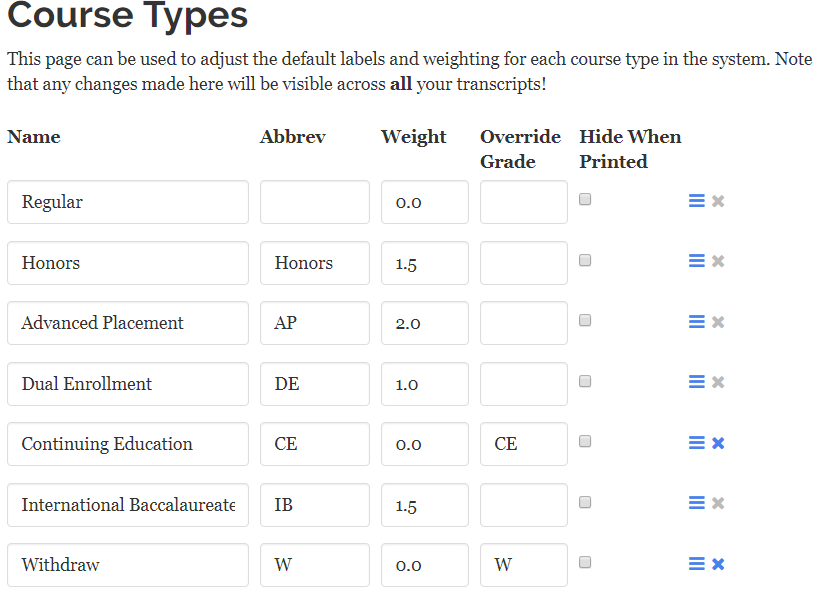Image resolution: width=835 pixels, height=595 pixels.
Task: Enable Hide When Printed for Regular
Action: (586, 199)
